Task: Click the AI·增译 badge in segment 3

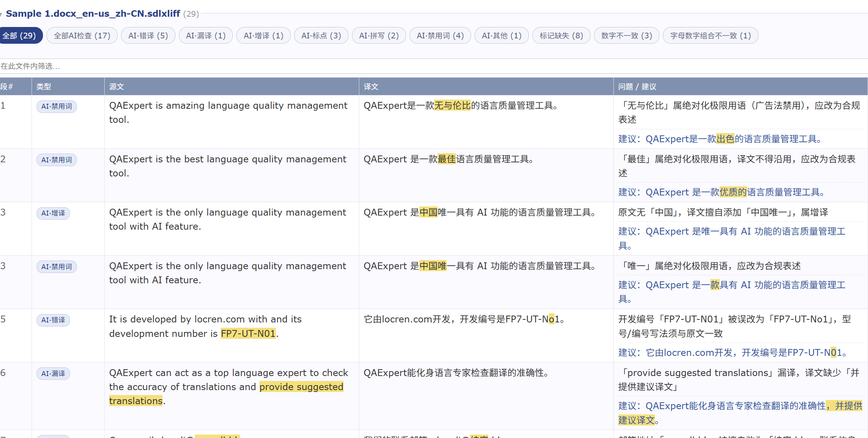Action: (x=53, y=213)
